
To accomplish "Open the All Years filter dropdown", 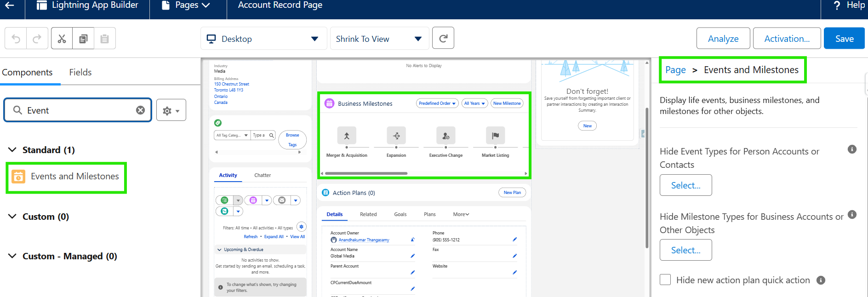I will (x=474, y=103).
